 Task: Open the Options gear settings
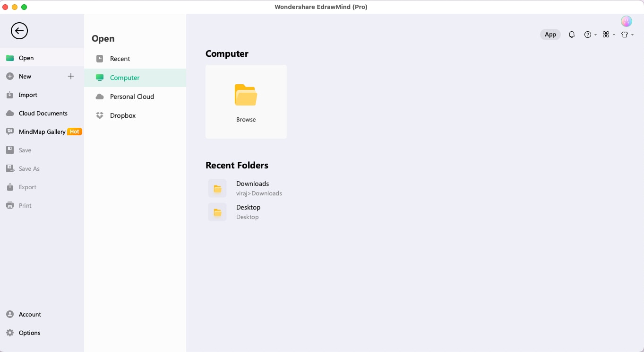[29, 333]
